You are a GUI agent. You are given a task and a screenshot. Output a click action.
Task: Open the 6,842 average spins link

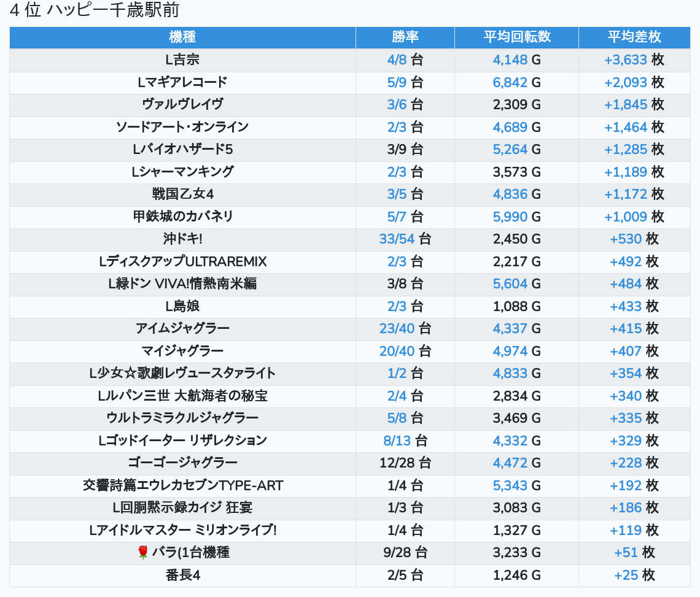coord(510,82)
